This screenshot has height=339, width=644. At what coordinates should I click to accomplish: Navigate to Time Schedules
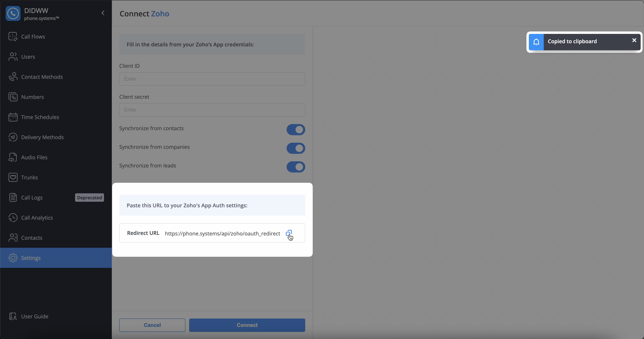click(x=56, y=117)
